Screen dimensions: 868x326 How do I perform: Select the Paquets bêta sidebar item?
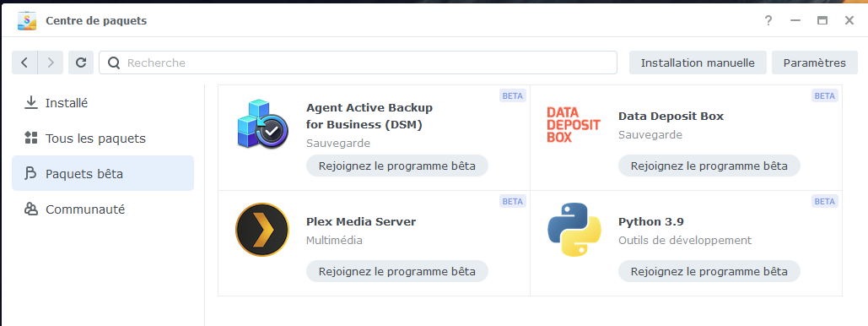point(103,173)
